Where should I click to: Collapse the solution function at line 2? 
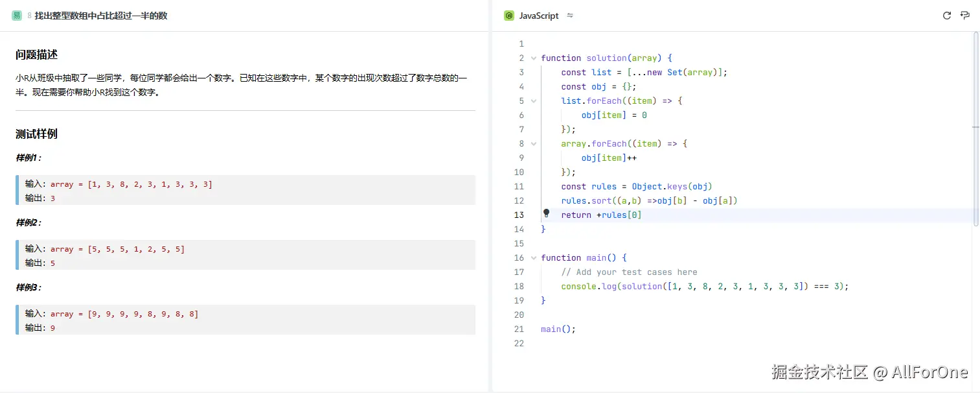click(533, 58)
